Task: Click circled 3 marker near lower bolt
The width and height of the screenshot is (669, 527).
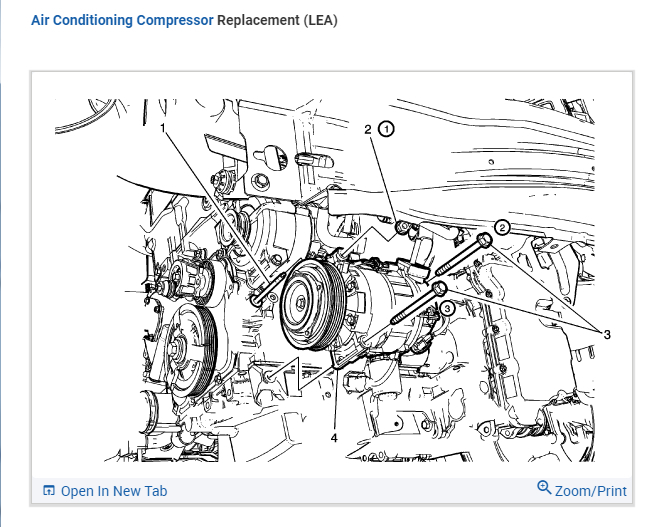Action: pos(447,308)
